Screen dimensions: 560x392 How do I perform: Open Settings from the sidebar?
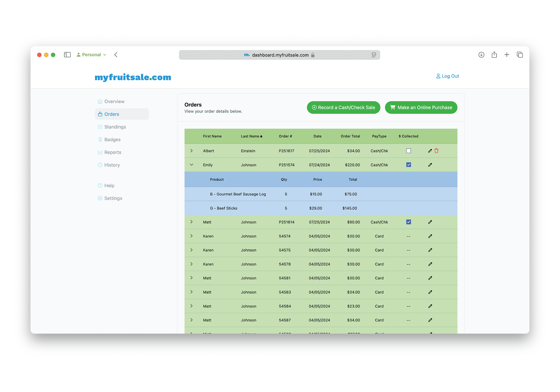point(110,198)
